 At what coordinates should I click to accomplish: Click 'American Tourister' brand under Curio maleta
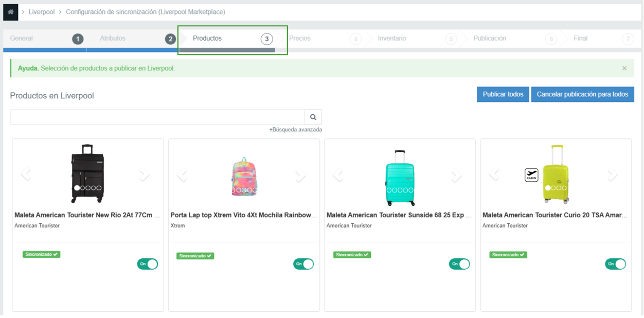coord(505,226)
